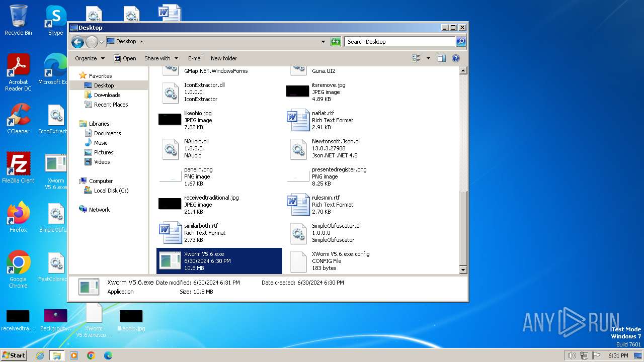Viewport: 644px width, 362px height.
Task: Click New folder toolbar button
Action: [x=224, y=58]
